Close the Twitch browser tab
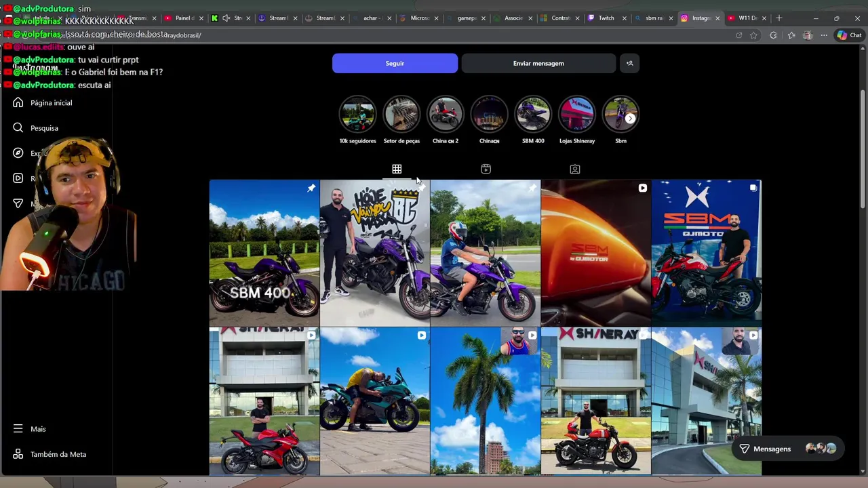This screenshot has height=488, width=868. coord(625,18)
